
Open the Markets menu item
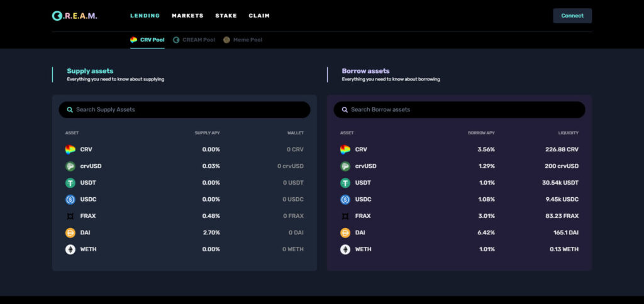(x=187, y=16)
